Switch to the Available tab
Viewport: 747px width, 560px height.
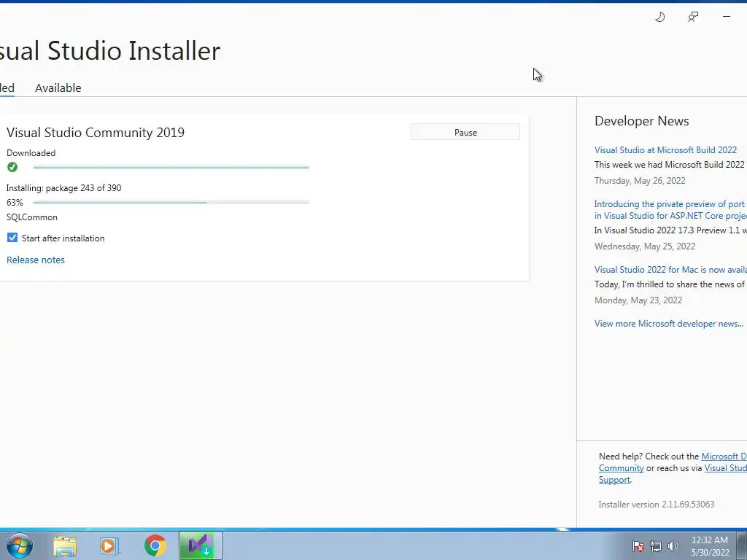click(x=58, y=88)
